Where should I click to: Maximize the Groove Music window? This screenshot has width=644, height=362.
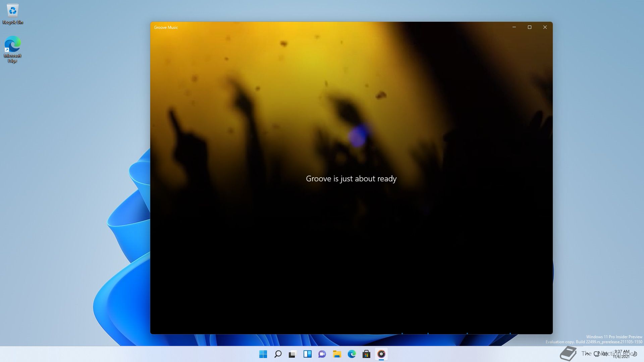(530, 27)
